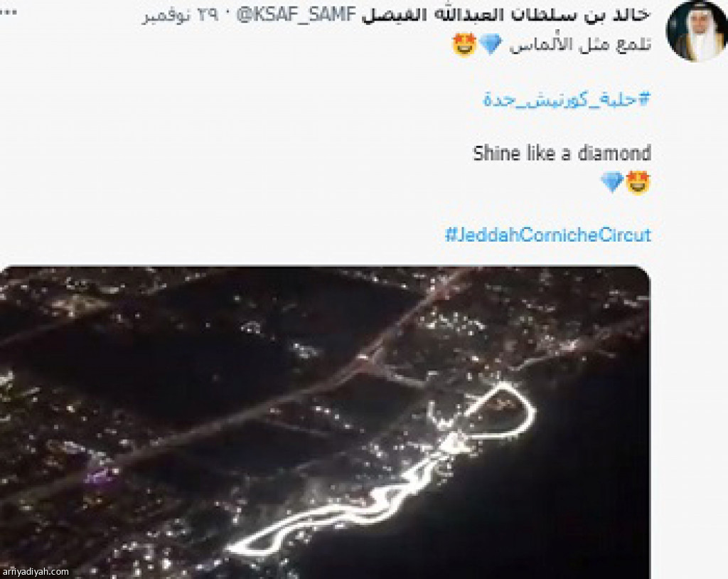Open the #JeddahCornicheCircut hashtag
Screen dimensions: 728x579
tap(548, 235)
